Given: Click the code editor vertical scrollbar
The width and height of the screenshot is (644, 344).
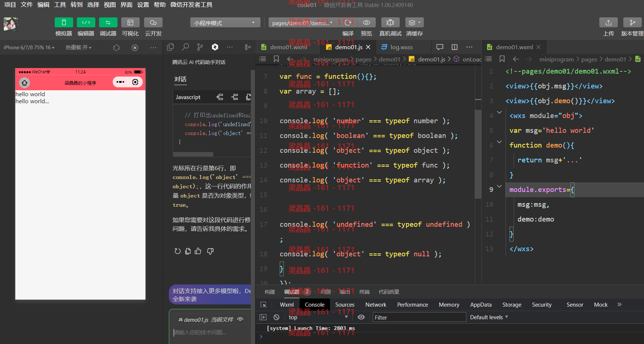Looking at the screenshot, I should pyautogui.click(x=478, y=154).
